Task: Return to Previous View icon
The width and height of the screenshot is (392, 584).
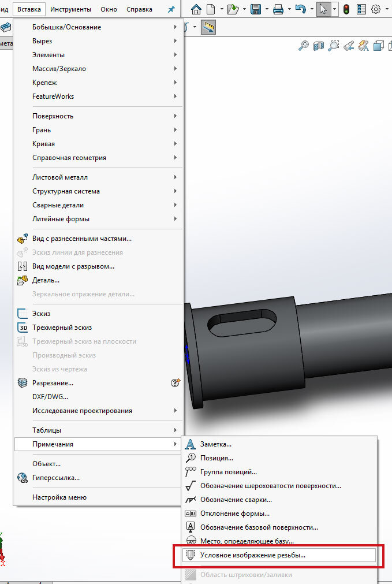Action: pyautogui.click(x=349, y=46)
